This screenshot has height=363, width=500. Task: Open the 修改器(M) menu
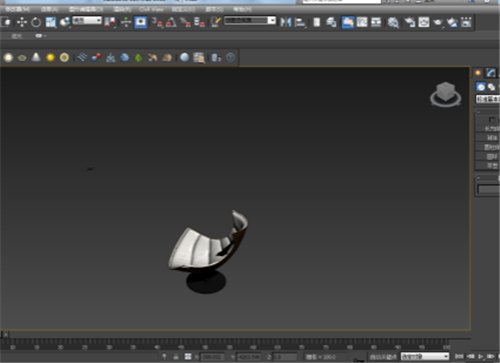(x=17, y=9)
